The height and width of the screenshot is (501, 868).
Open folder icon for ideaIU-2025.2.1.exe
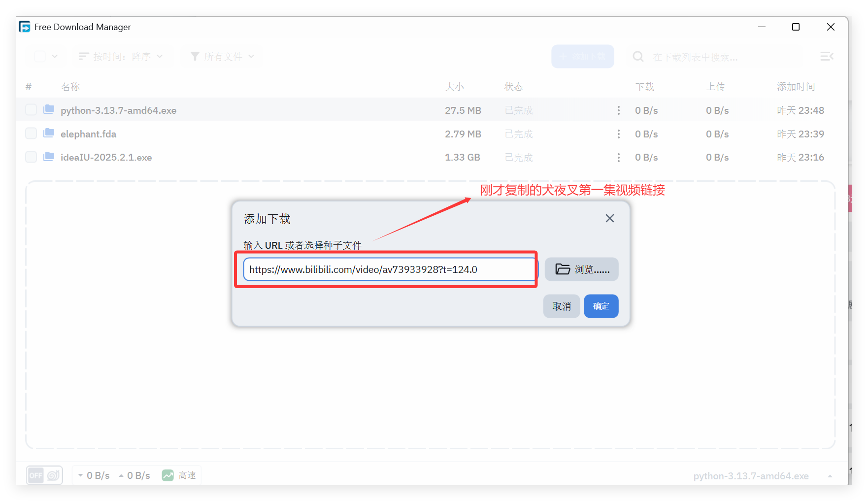click(x=49, y=157)
